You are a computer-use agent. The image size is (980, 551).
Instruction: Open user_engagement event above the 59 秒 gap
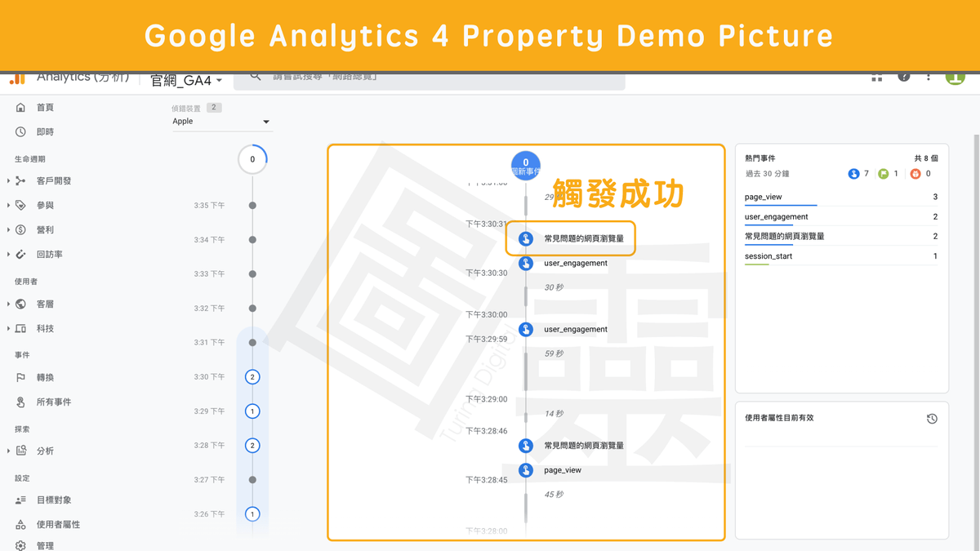pos(576,330)
